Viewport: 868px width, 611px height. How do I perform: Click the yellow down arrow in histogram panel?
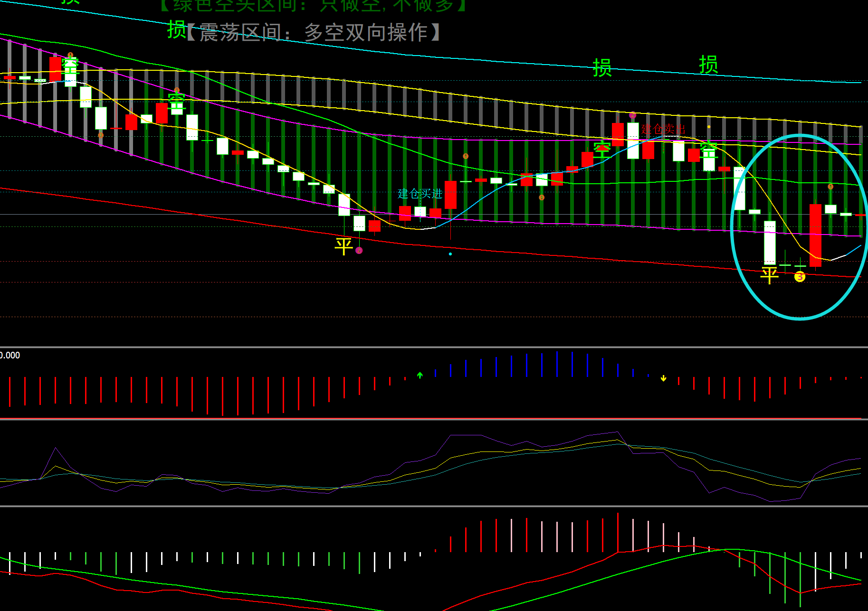[x=663, y=378]
